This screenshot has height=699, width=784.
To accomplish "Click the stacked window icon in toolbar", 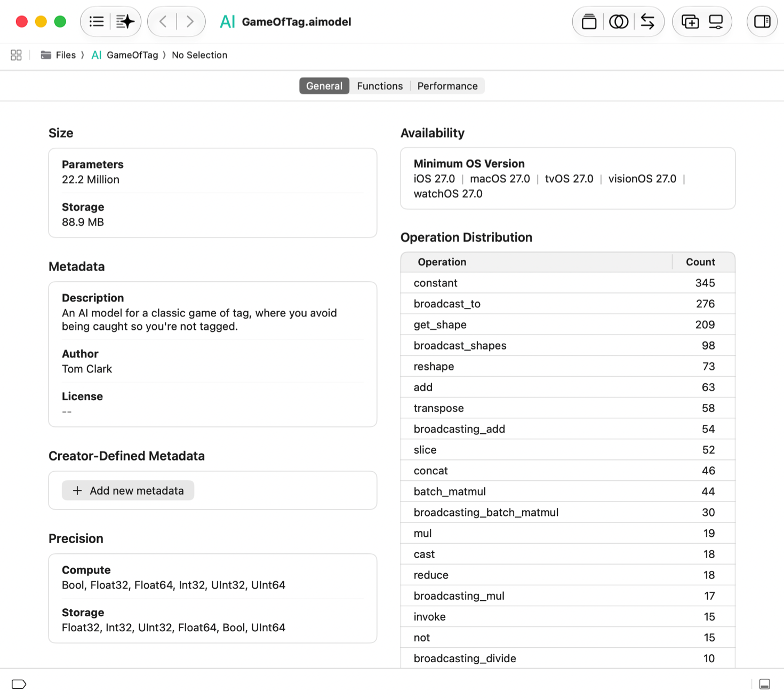I will (x=589, y=22).
